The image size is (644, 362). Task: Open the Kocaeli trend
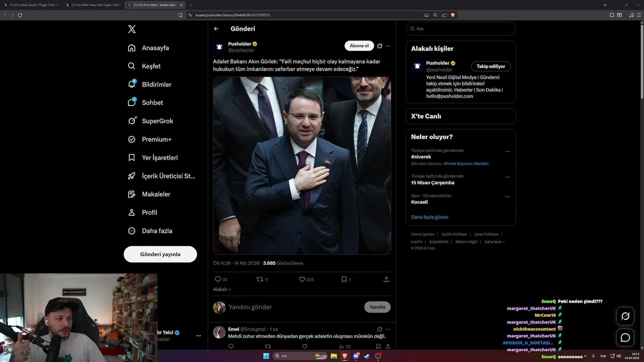coord(420,202)
